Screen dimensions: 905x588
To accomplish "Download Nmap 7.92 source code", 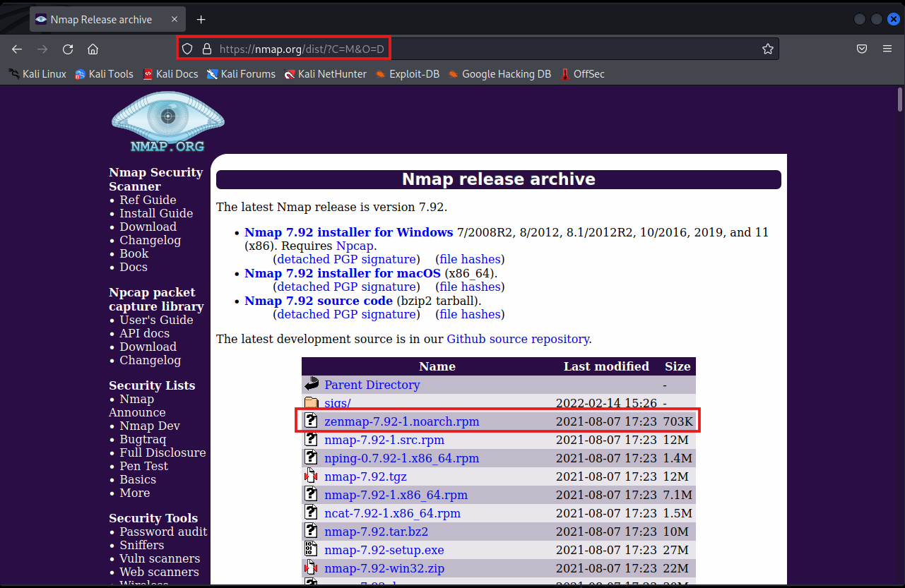I will (x=319, y=301).
